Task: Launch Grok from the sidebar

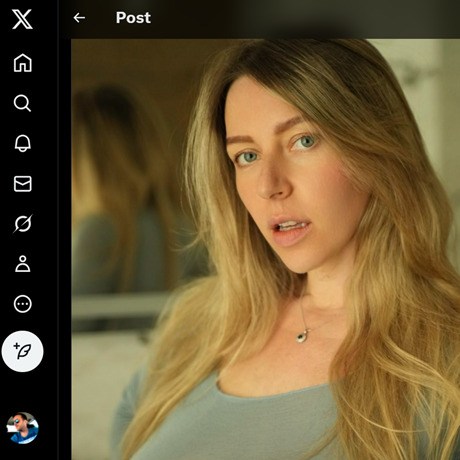Action: [x=23, y=223]
